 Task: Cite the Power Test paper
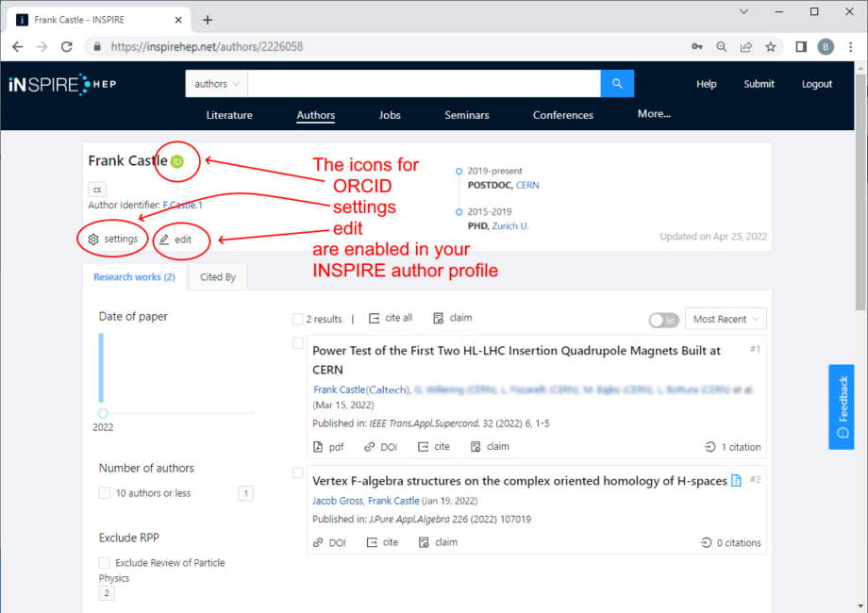click(x=433, y=446)
